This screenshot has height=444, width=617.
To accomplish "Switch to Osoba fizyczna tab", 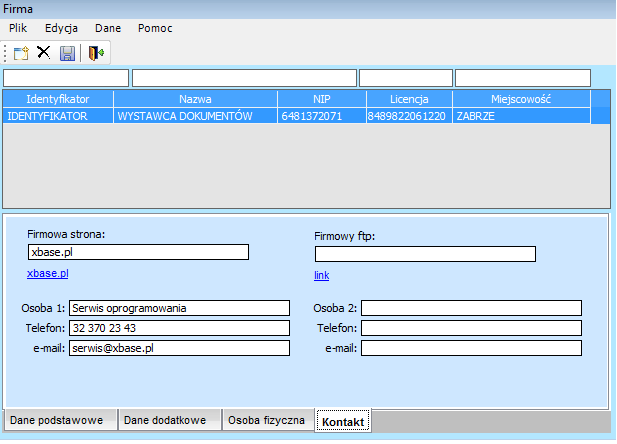I will click(x=268, y=420).
